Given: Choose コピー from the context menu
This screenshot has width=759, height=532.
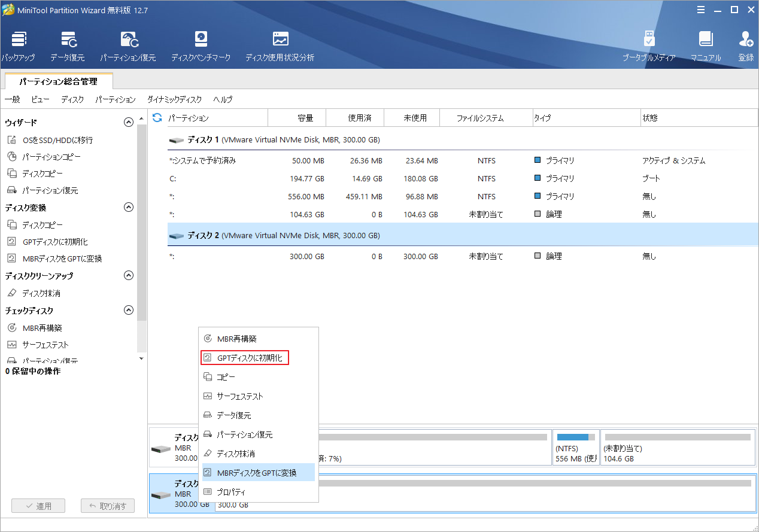Looking at the screenshot, I should [258, 377].
